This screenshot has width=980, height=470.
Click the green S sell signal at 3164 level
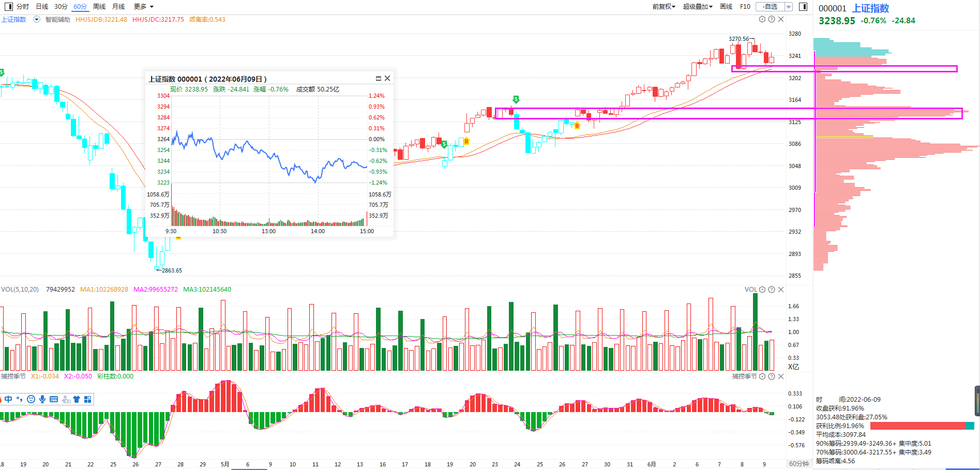(x=516, y=99)
